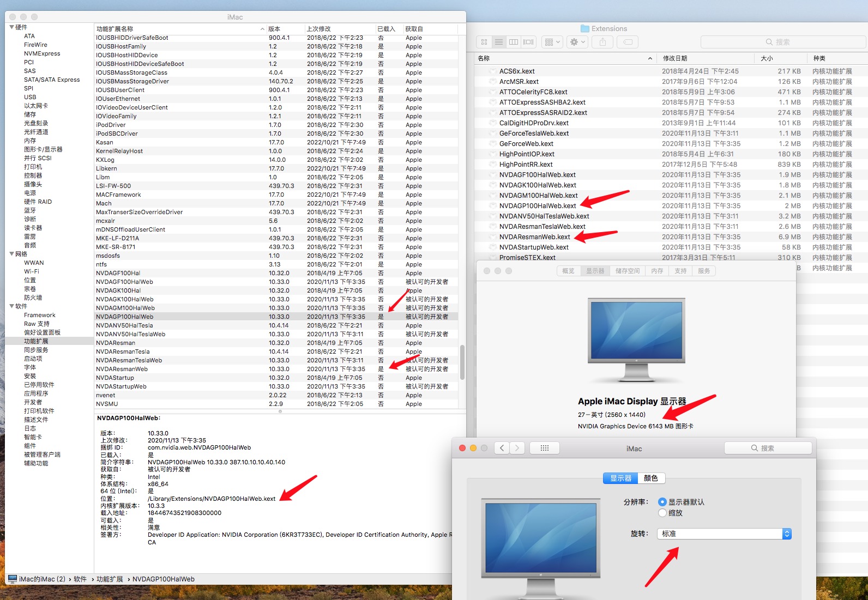Sort Finder list by 修改日期 column

coord(706,58)
